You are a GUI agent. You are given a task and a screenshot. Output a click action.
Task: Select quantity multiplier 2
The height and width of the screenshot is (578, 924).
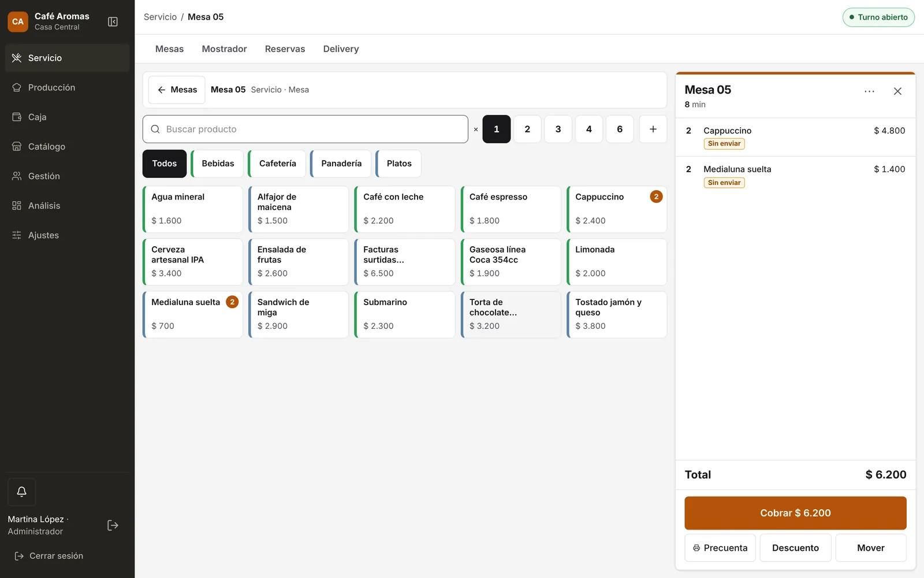point(527,129)
